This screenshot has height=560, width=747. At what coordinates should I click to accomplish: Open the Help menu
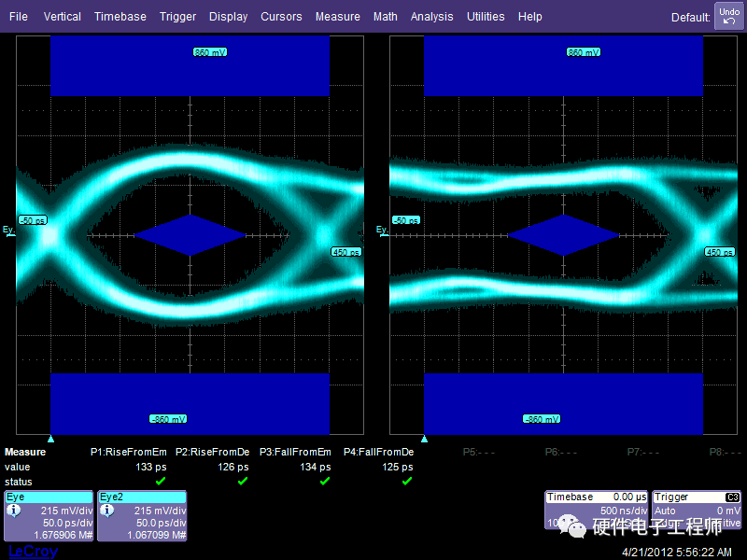coord(529,17)
